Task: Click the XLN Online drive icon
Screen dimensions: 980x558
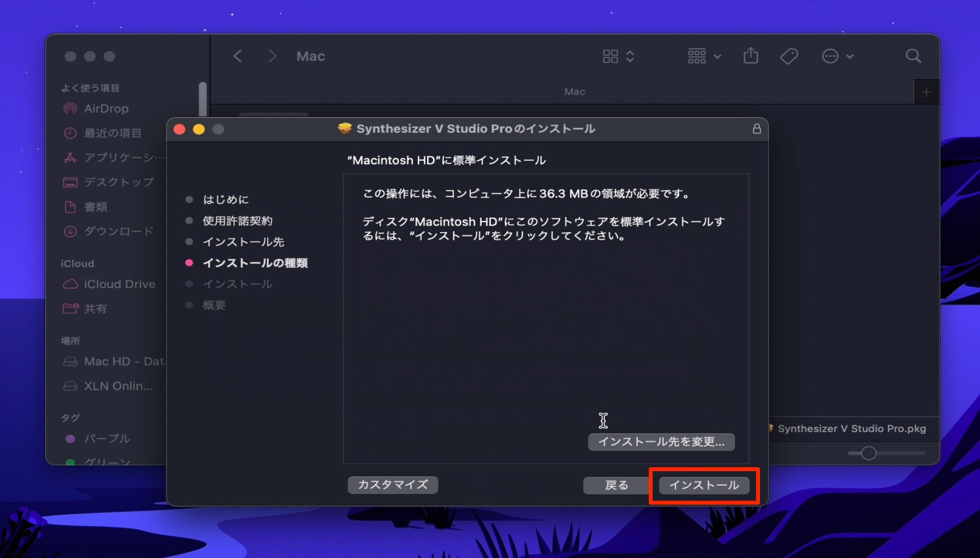Action: coord(70,386)
